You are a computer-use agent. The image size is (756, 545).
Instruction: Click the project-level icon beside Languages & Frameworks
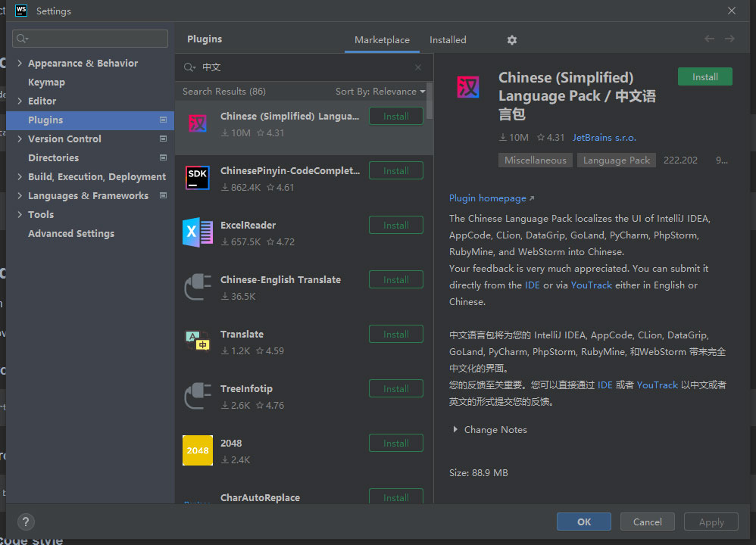163,195
